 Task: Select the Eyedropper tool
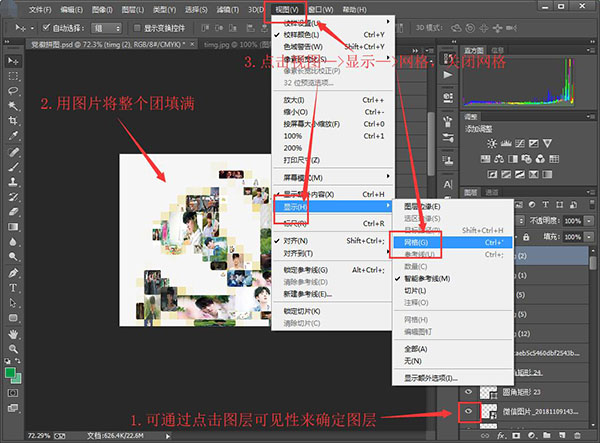click(x=13, y=135)
